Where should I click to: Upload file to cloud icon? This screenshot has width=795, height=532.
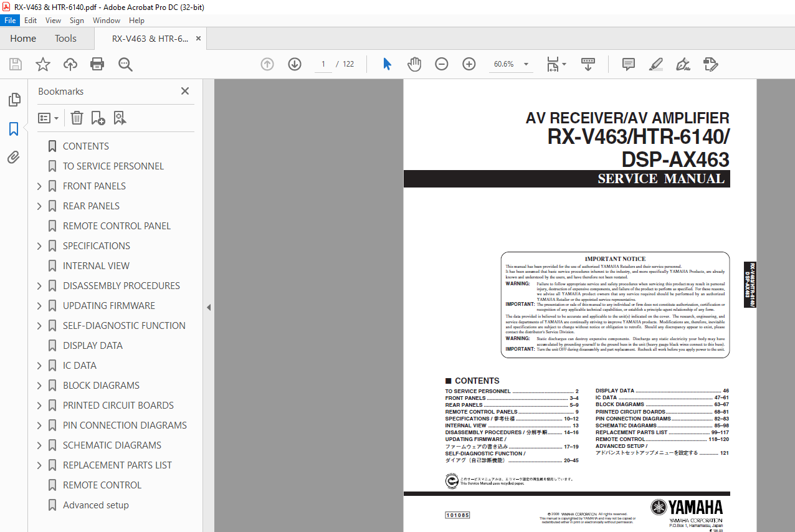click(70, 64)
